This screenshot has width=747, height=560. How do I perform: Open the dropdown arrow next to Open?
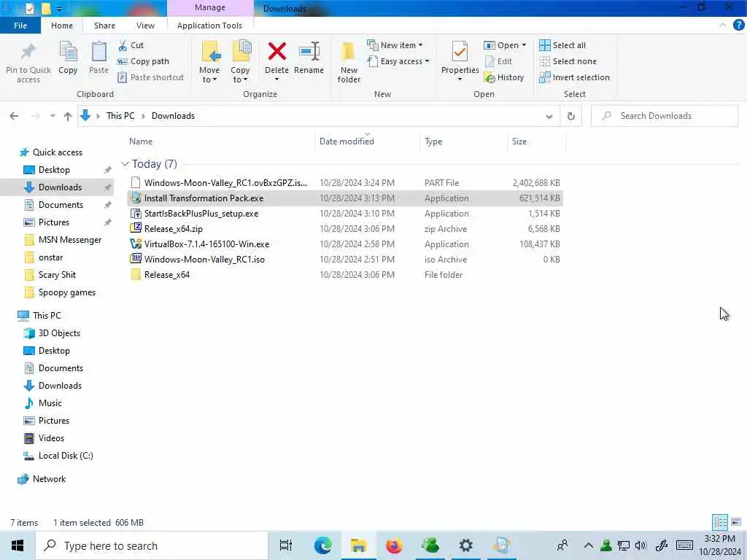524,45
